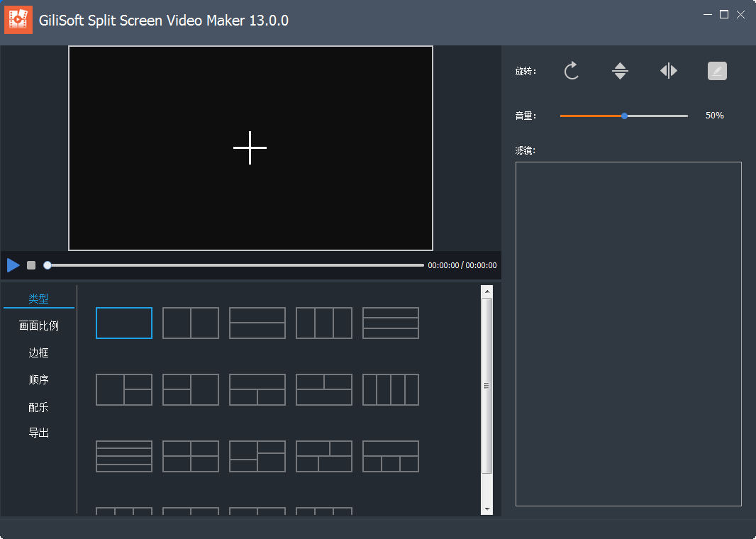Select layout with left panel and two right
The image size is (756, 539).
point(124,389)
